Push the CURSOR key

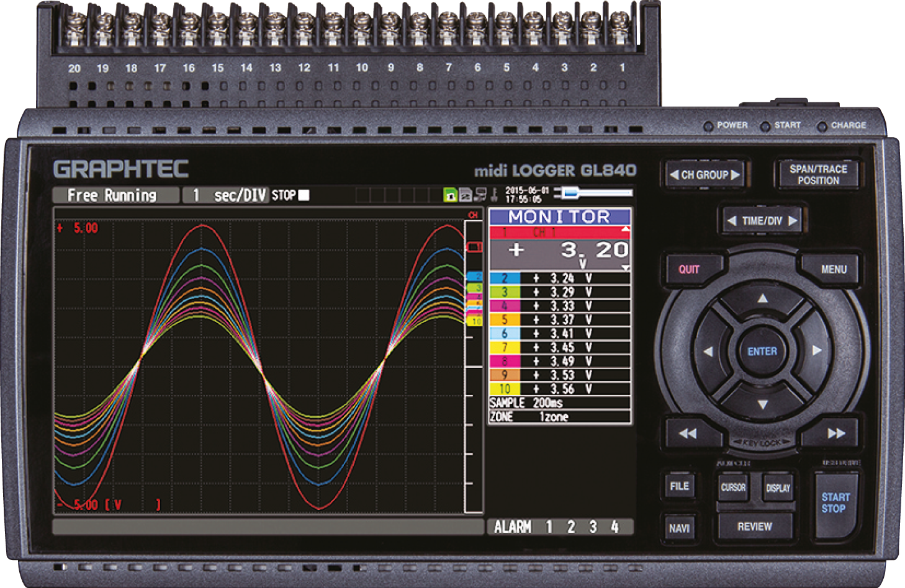(x=733, y=488)
